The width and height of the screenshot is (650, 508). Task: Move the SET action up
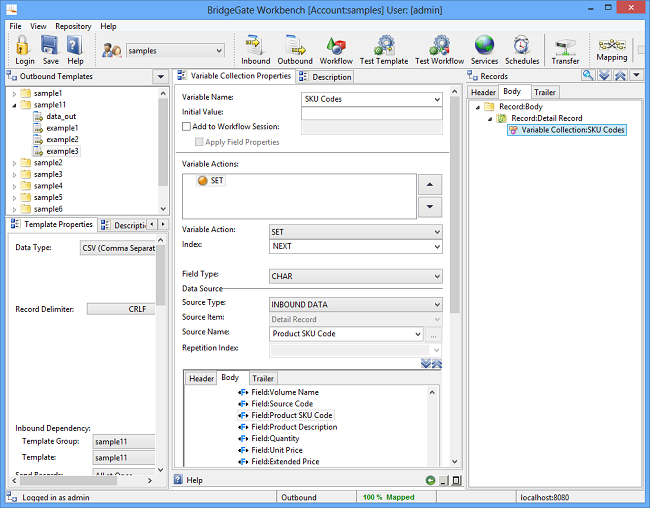pos(429,185)
